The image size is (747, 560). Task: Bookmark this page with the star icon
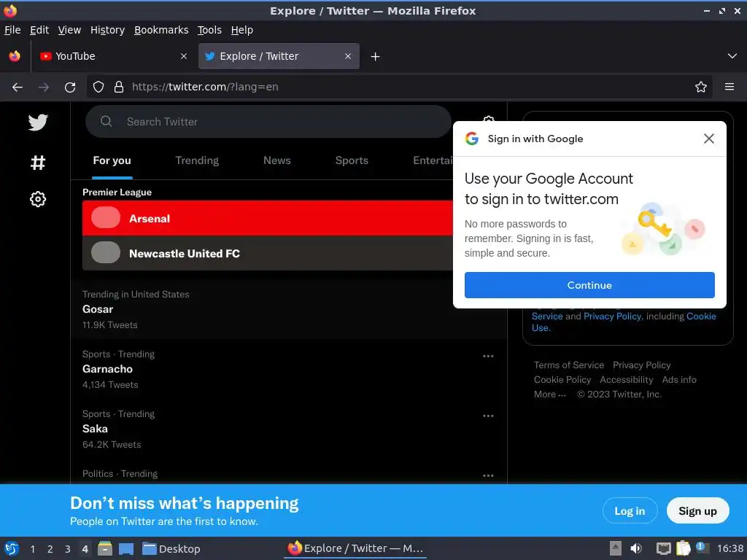click(700, 87)
